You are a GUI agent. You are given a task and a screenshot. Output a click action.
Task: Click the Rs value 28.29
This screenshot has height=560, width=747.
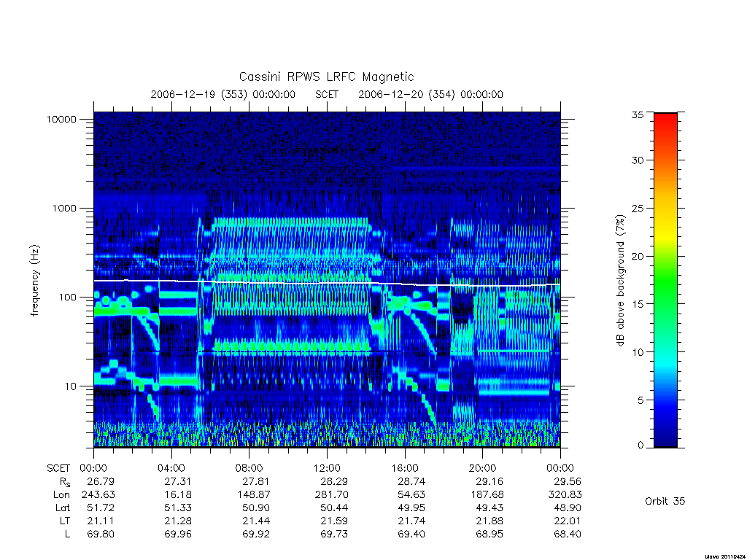click(333, 481)
